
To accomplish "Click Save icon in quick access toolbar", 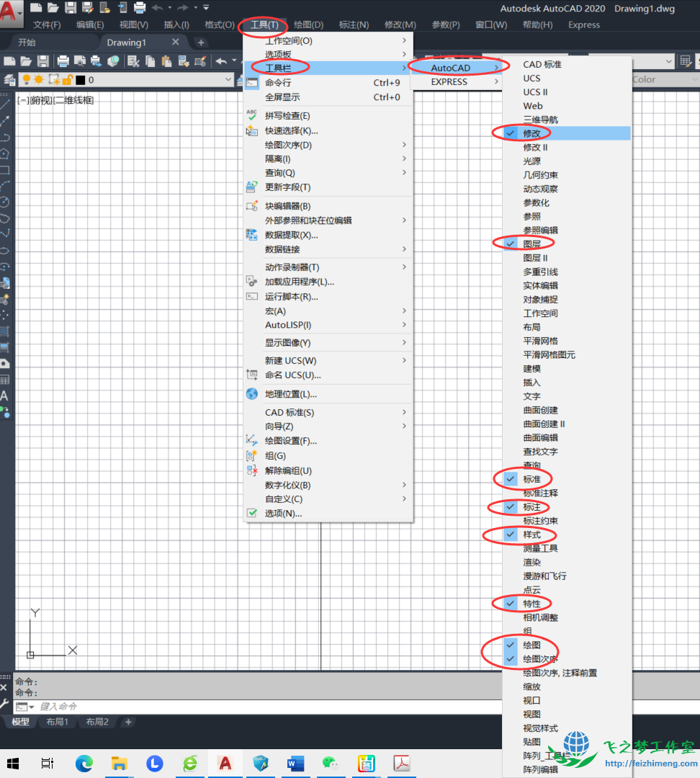I will click(71, 7).
